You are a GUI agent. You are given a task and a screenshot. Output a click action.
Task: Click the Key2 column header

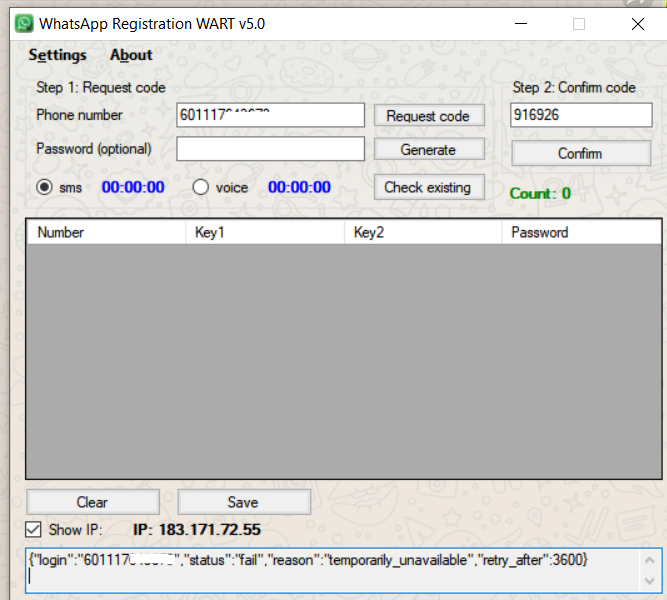pos(423,232)
